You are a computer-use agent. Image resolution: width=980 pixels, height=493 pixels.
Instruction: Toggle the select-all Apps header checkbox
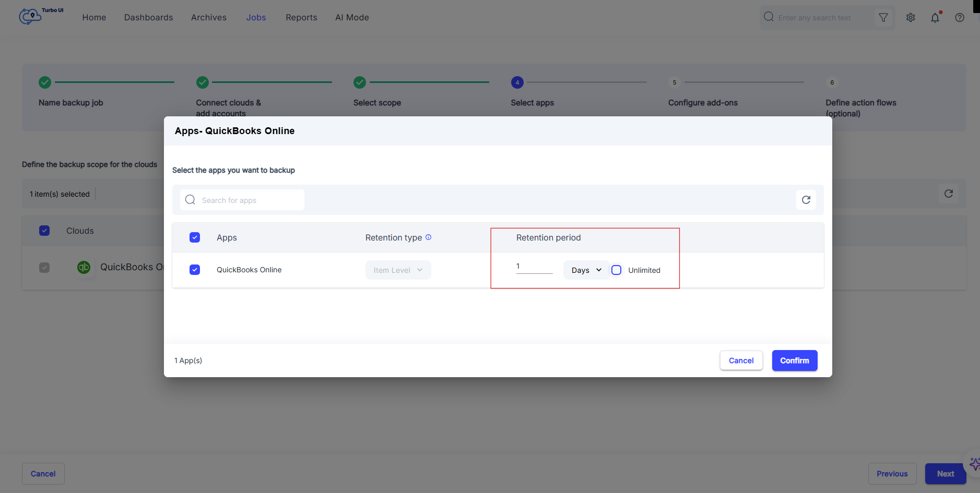195,237
